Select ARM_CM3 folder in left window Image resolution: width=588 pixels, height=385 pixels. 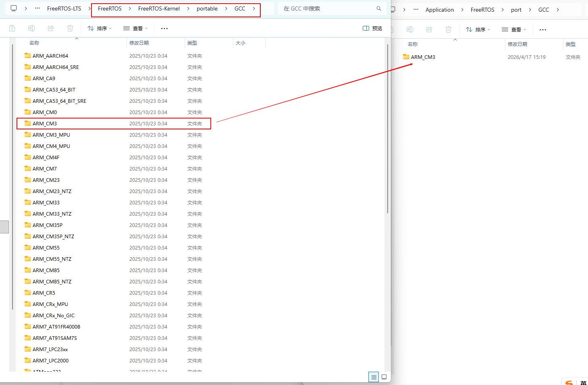(x=45, y=124)
